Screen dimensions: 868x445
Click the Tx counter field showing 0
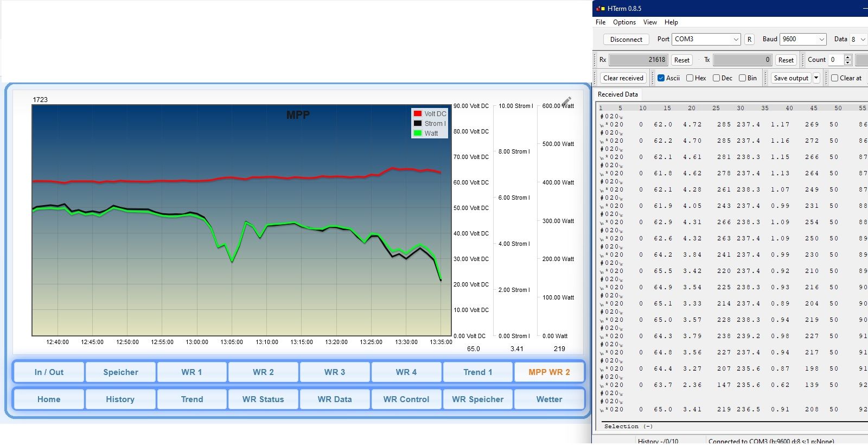[x=742, y=60]
